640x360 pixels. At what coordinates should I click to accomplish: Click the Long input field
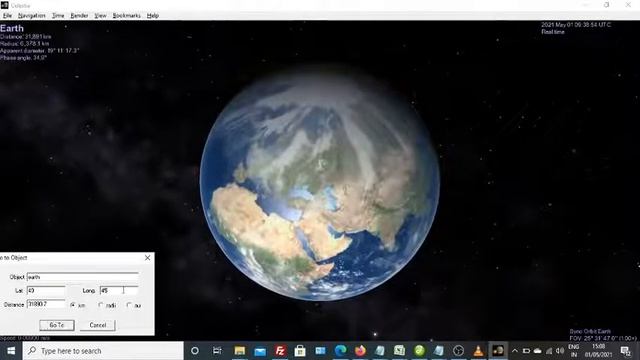click(119, 291)
